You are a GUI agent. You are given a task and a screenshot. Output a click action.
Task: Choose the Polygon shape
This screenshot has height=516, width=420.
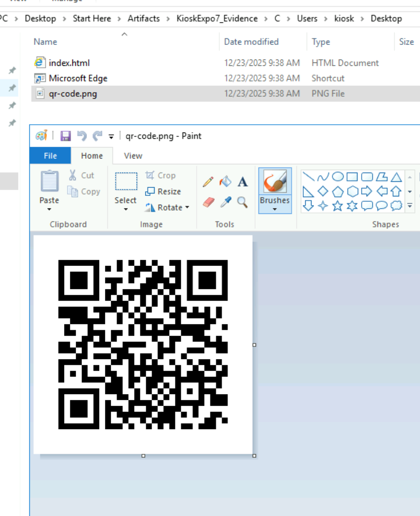pyautogui.click(x=382, y=177)
